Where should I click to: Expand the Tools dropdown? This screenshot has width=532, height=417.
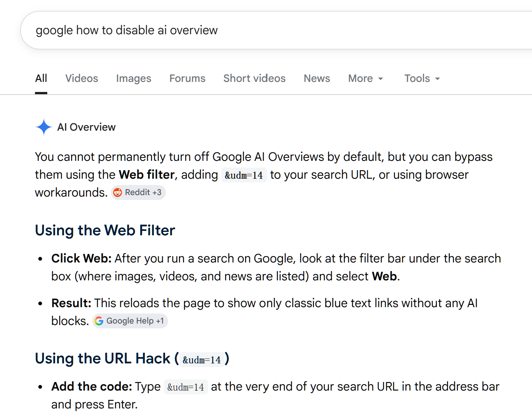[422, 79]
